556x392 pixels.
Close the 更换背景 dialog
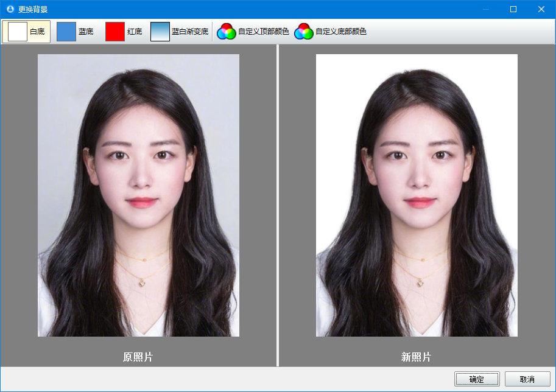(x=541, y=9)
